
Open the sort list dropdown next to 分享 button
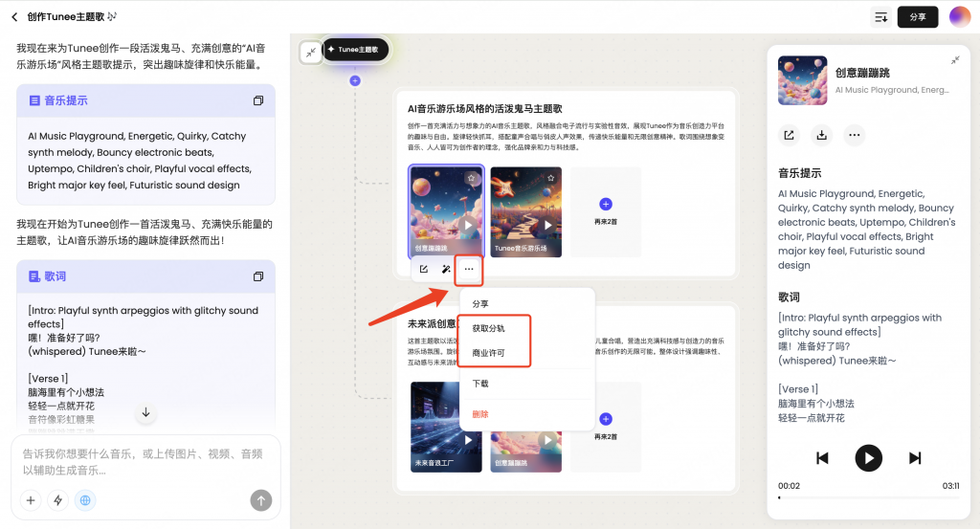point(880,17)
